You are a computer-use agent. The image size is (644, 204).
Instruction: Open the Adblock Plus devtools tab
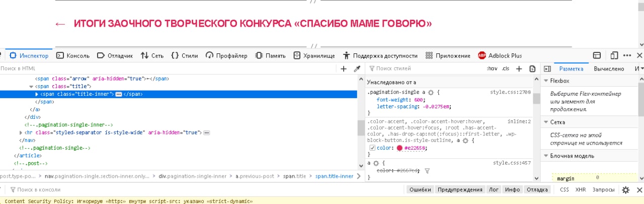(x=500, y=55)
